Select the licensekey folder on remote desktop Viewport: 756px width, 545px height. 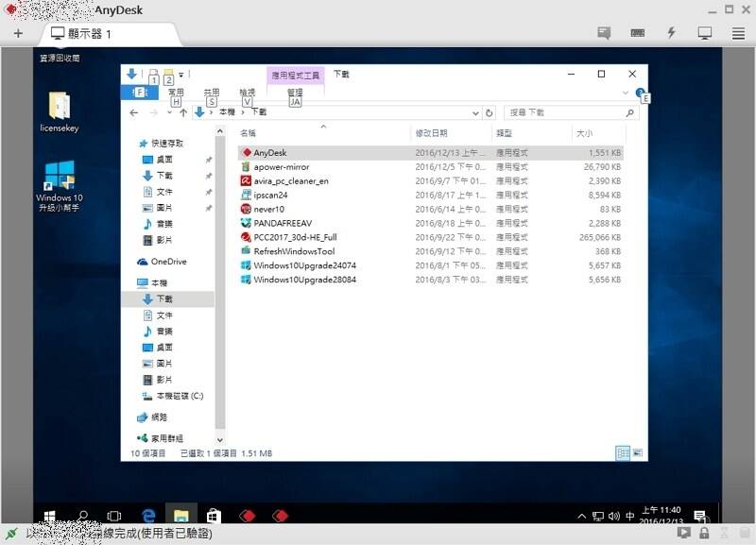pos(60,112)
